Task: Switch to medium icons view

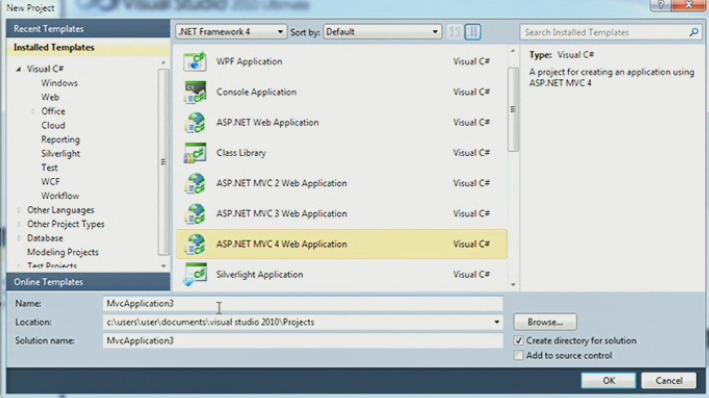Action: pyautogui.click(x=473, y=32)
